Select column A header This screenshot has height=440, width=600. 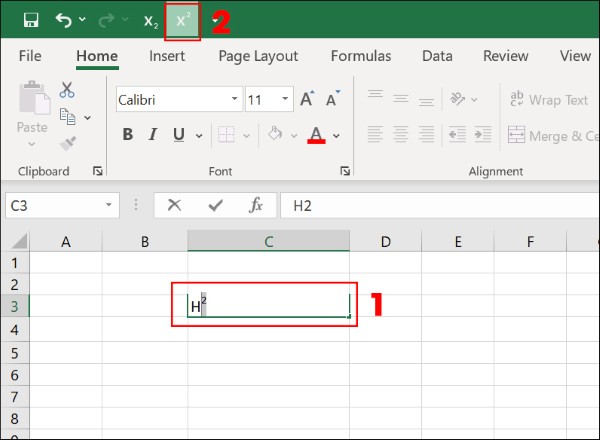pyautogui.click(x=66, y=241)
